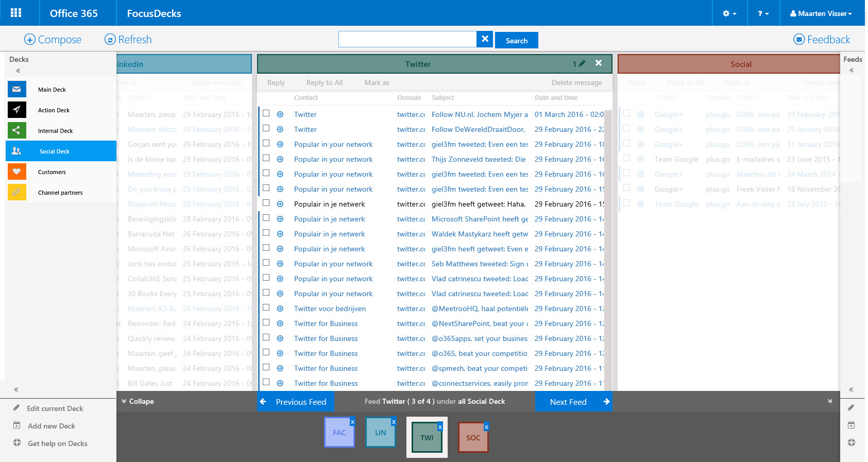This screenshot has width=868, height=462.
Task: Open arrow icon for @o365apps message
Action: [280, 338]
